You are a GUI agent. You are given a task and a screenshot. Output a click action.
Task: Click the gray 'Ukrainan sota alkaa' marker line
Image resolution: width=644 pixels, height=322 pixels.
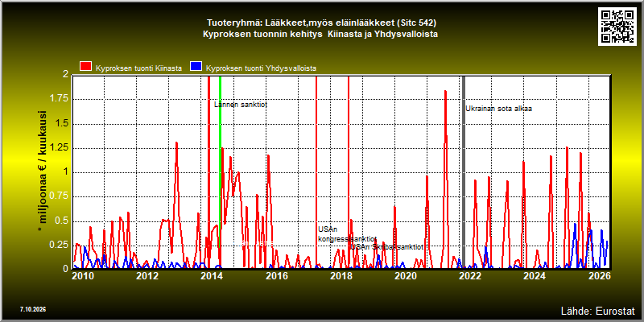pos(464,171)
